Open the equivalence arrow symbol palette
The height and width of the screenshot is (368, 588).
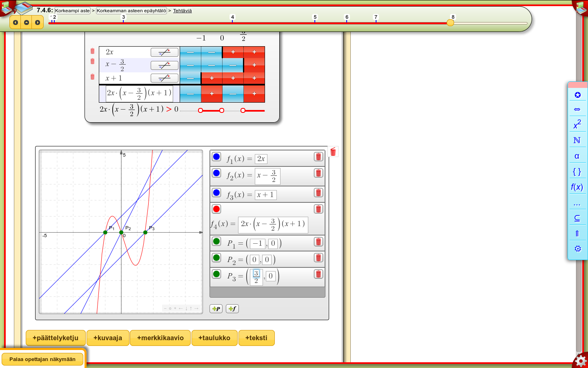577,109
